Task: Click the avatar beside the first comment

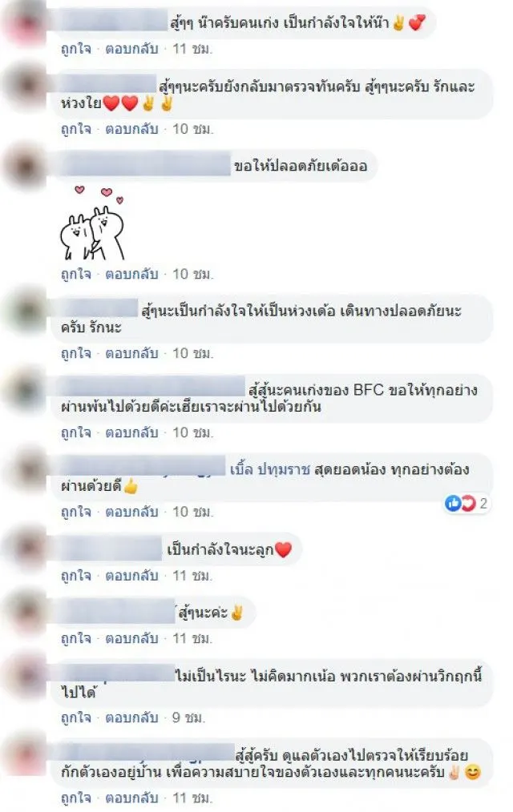Action: (26, 24)
